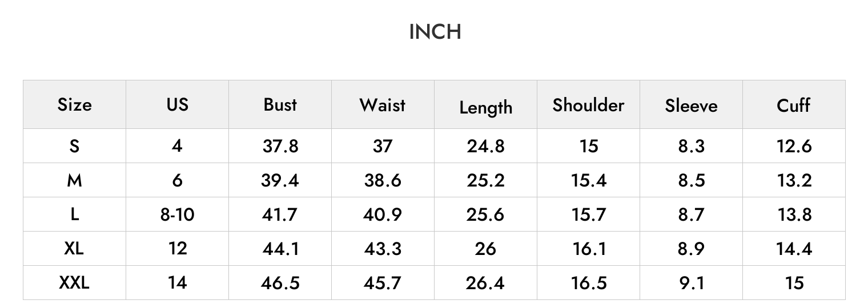Click the Bust column header
This screenshot has width=868, height=308.
coord(280,104)
